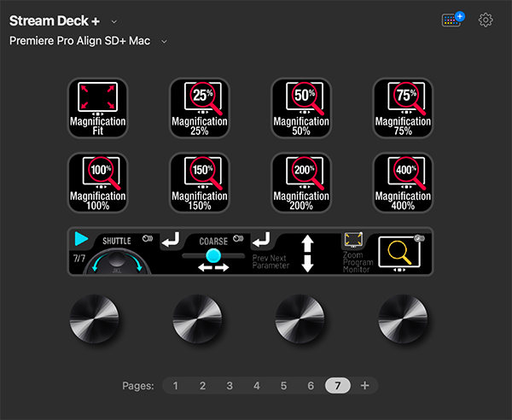The height and width of the screenshot is (420, 512).
Task: Click the cyan play triangle on touch strip
Action: tap(81, 239)
